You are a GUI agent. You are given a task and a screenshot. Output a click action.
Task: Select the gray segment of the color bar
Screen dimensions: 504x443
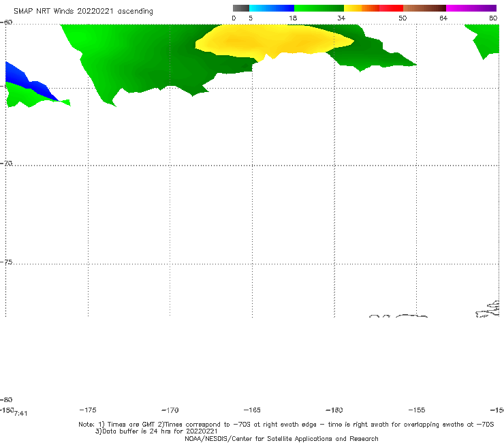coord(240,8)
